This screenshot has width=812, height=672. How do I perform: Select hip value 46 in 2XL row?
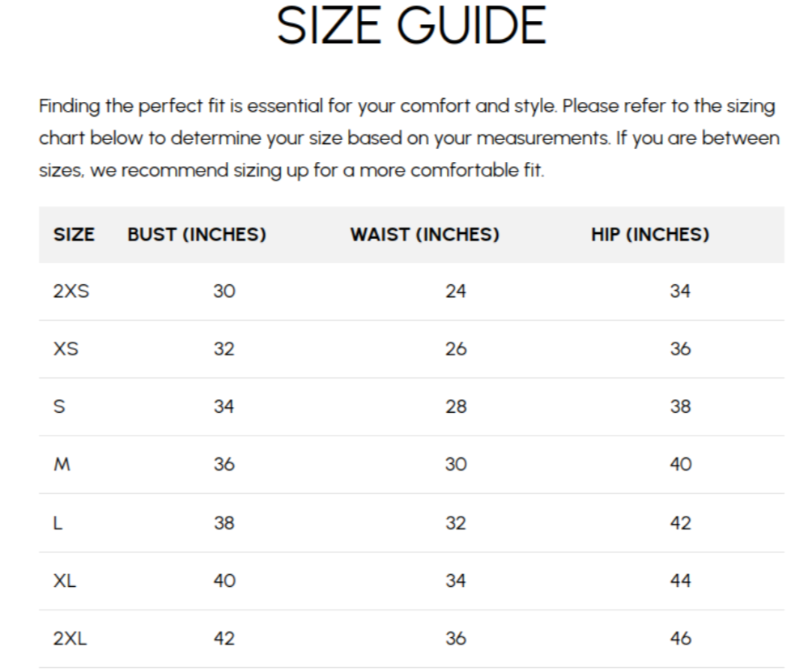tap(681, 638)
